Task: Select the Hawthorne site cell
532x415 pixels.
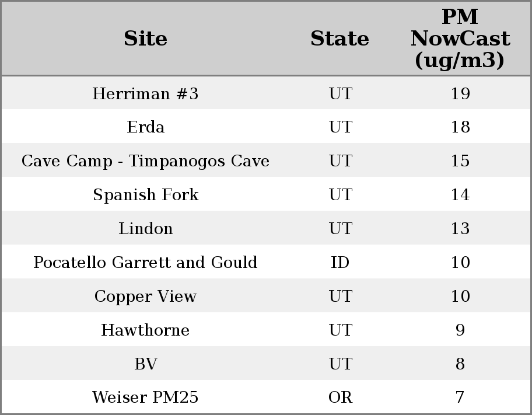Action: [x=145, y=330]
